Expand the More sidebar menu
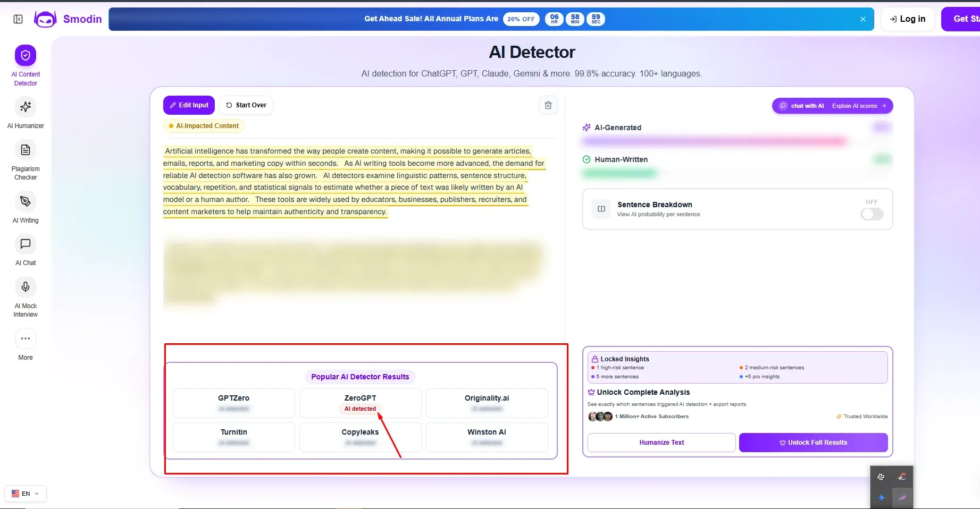The width and height of the screenshot is (980, 509). point(26,338)
